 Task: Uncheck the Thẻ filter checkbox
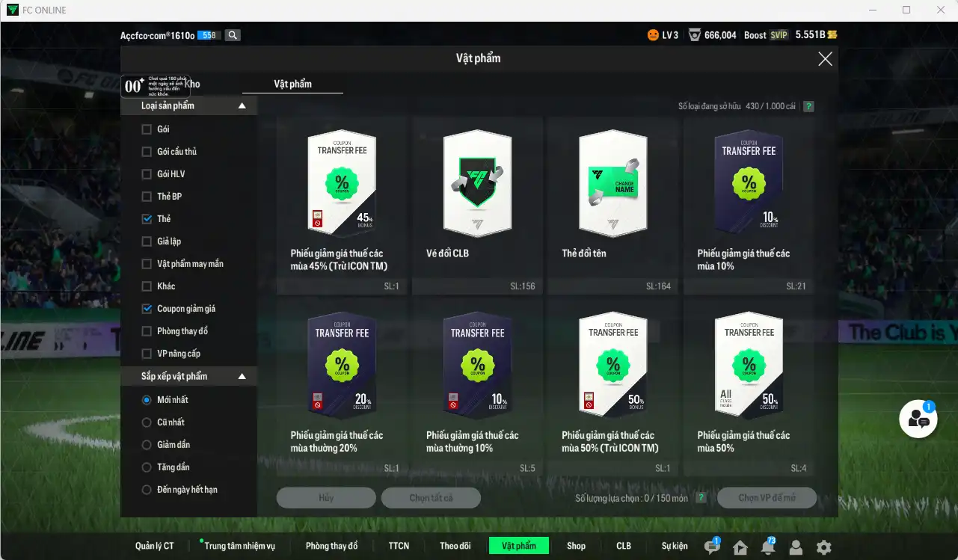click(147, 219)
